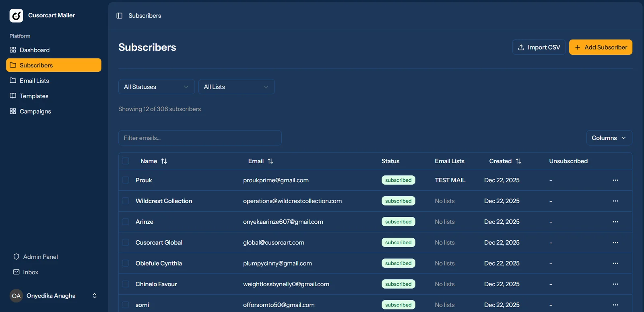Screen dimensions: 644x312
Task: Open the Email Lists sidebar item
Action: [54, 81]
